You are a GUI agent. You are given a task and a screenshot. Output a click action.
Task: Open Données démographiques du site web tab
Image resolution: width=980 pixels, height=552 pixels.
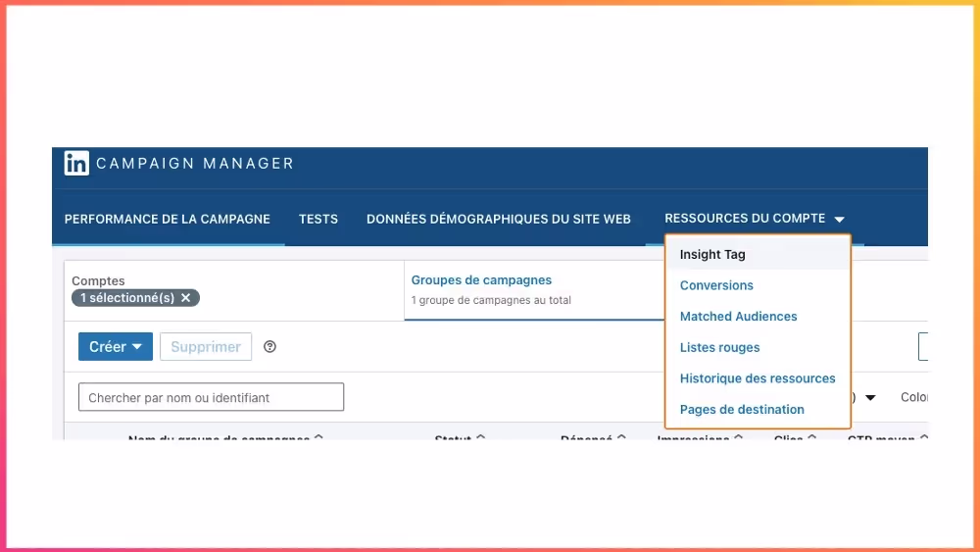pyautogui.click(x=499, y=219)
